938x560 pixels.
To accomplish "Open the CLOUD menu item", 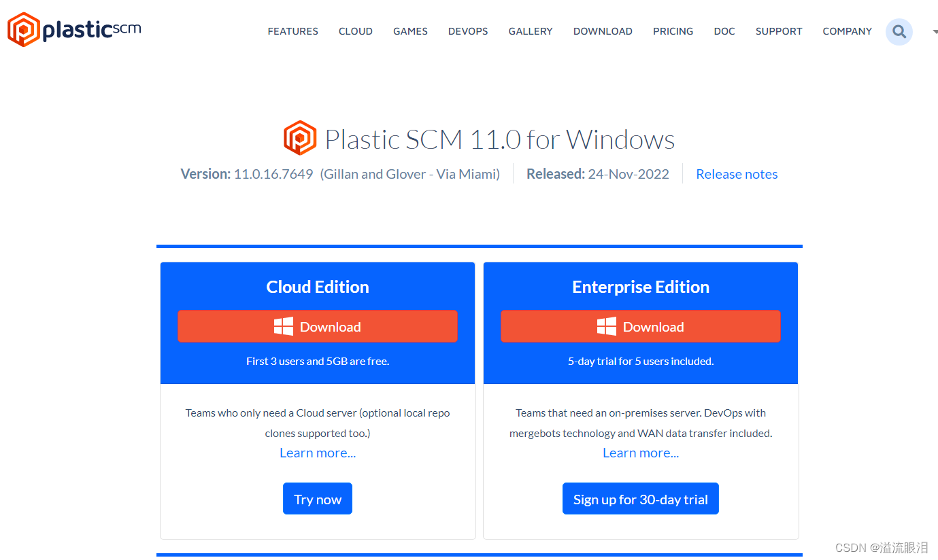I will point(356,31).
